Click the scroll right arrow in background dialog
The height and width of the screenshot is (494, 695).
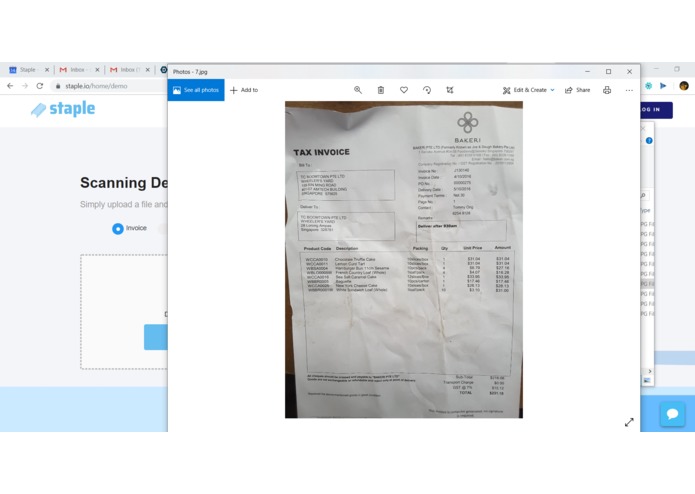tap(650, 371)
